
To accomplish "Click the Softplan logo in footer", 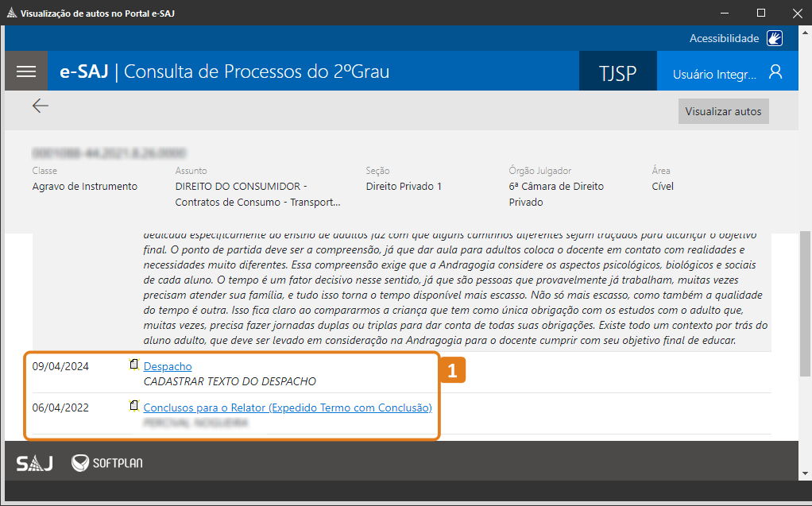I will click(107, 463).
